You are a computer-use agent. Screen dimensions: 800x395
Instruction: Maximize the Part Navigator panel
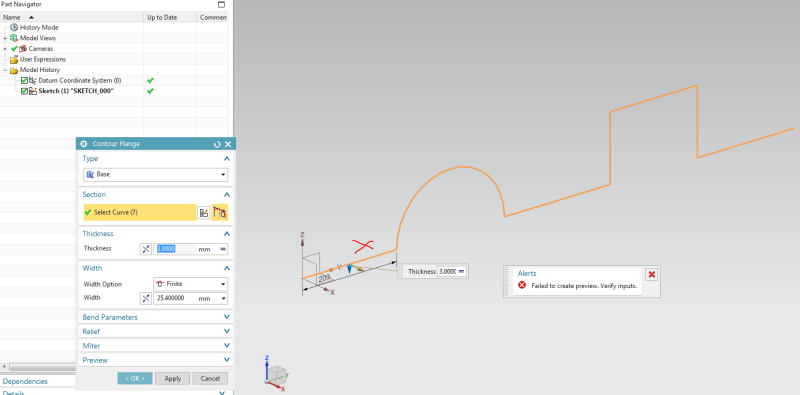pos(221,5)
